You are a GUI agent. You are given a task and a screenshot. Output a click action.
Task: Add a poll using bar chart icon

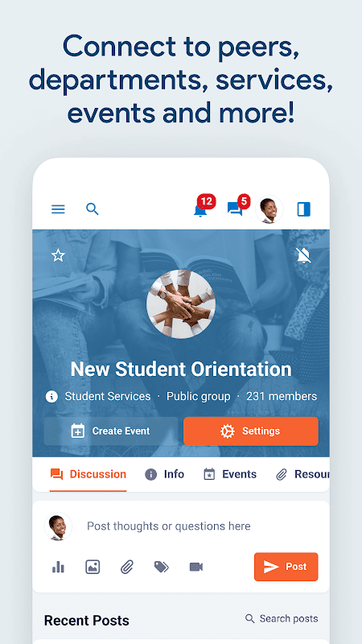tap(58, 568)
